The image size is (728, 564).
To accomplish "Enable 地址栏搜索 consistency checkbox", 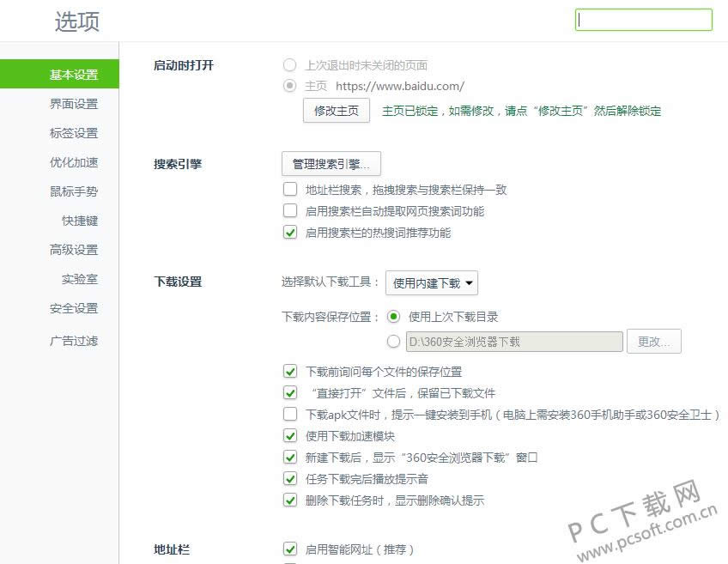I will tap(290, 190).
